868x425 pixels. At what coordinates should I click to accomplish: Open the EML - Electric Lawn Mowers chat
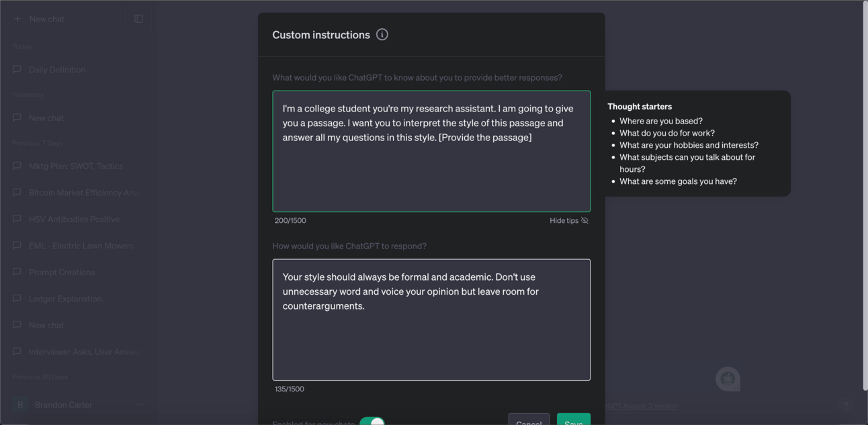pyautogui.click(x=79, y=245)
